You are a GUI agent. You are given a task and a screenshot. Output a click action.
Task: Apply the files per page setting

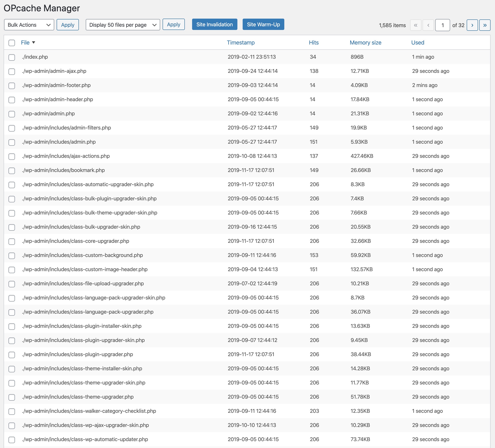coord(173,24)
